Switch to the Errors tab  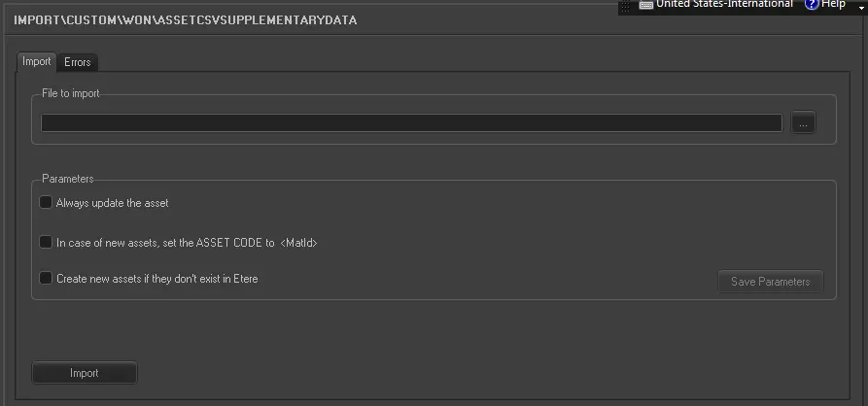(x=78, y=62)
